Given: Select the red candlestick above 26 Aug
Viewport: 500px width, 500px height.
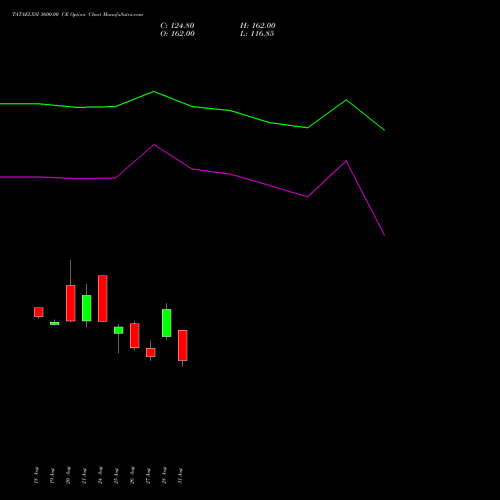Looking at the screenshot, I should pos(135,335).
